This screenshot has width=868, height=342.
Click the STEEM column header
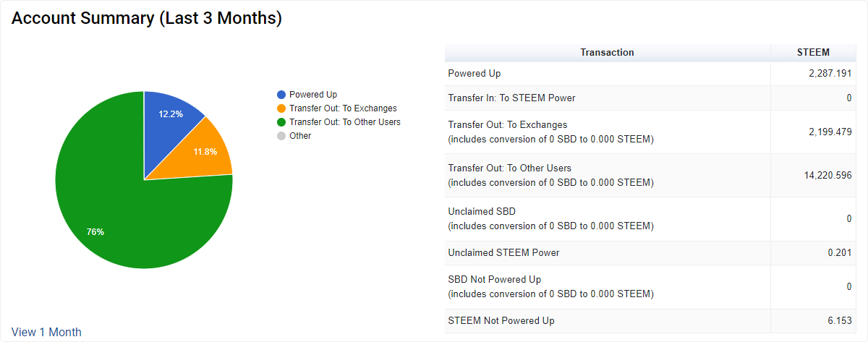tap(813, 53)
